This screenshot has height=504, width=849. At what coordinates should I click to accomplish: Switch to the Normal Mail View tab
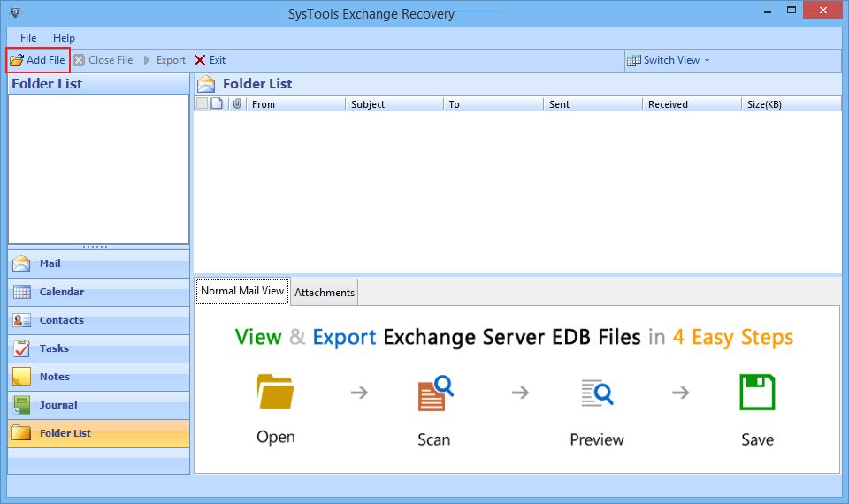click(242, 291)
